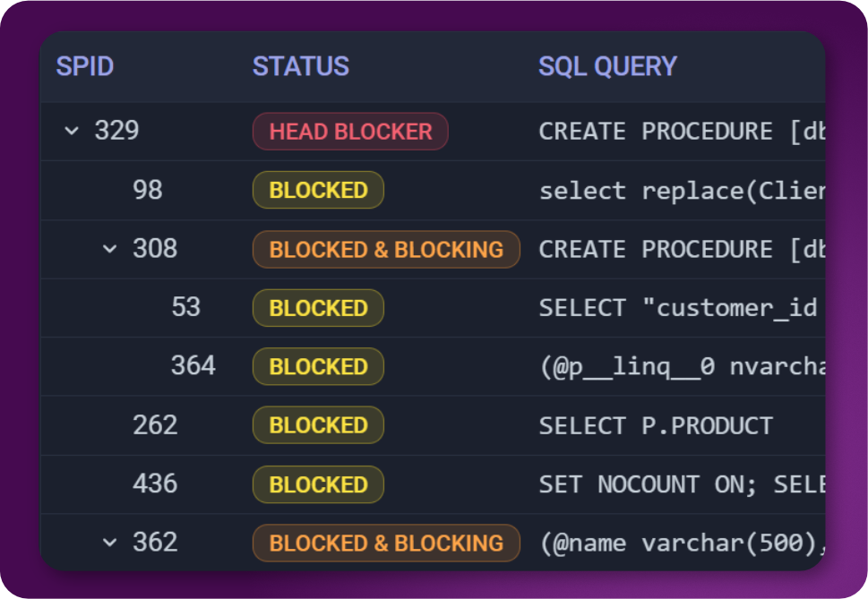868x599 pixels.
Task: Collapse the children of SPID 308
Action: pyautogui.click(x=107, y=249)
